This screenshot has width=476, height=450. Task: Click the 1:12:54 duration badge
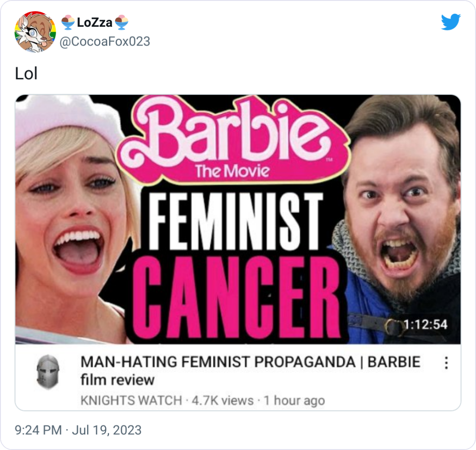[425, 325]
